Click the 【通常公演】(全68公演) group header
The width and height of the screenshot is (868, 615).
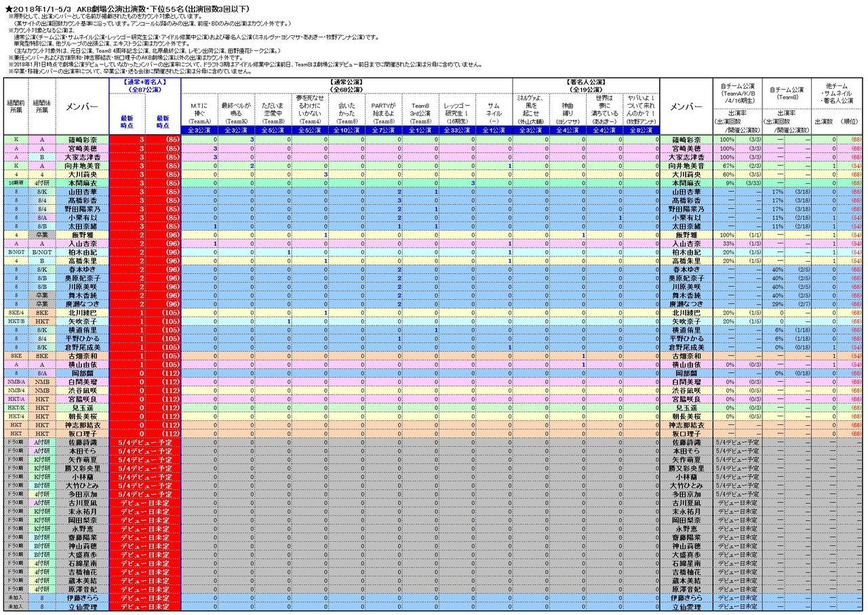[347, 85]
